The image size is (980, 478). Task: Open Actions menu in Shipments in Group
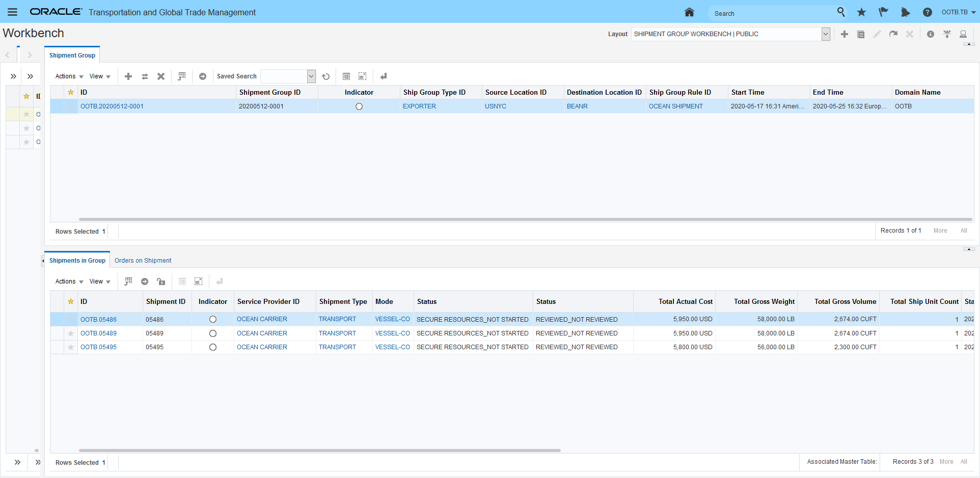(x=69, y=282)
